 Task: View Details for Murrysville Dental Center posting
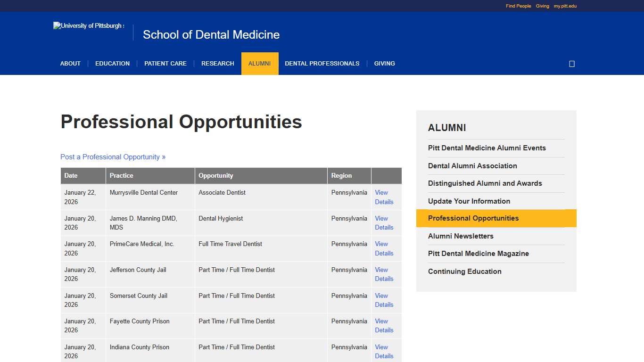tap(384, 197)
